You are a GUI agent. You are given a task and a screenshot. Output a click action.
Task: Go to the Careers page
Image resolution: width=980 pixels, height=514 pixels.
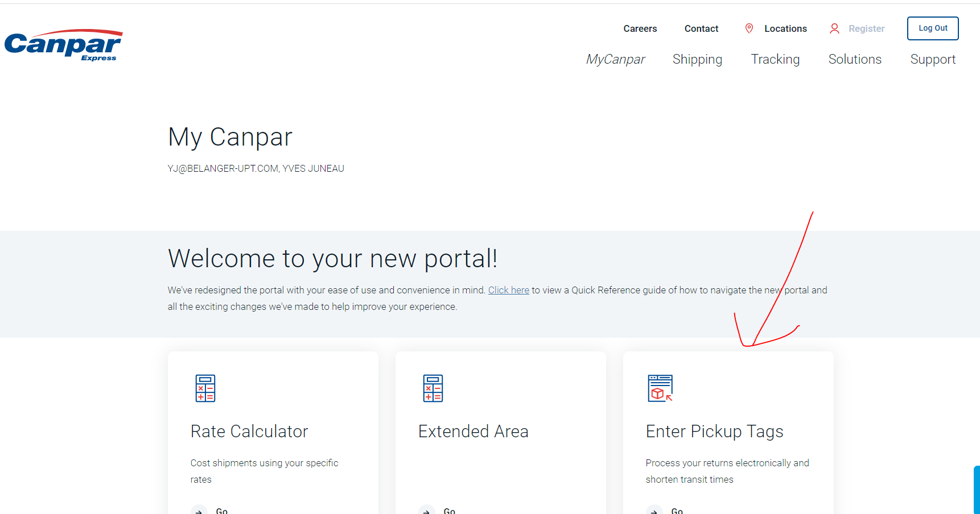(x=640, y=28)
